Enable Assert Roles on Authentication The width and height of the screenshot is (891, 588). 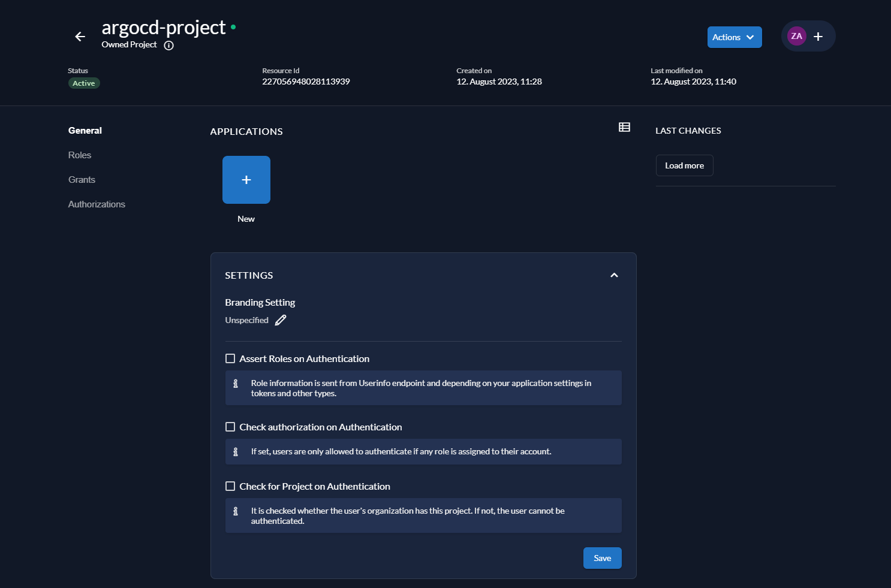(230, 358)
